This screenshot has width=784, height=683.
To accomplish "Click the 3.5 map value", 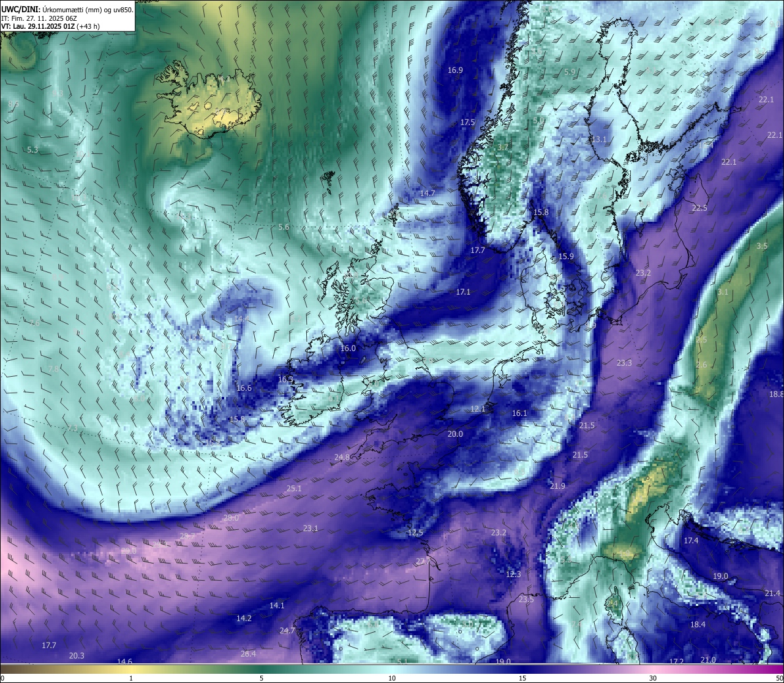I will point(762,246).
